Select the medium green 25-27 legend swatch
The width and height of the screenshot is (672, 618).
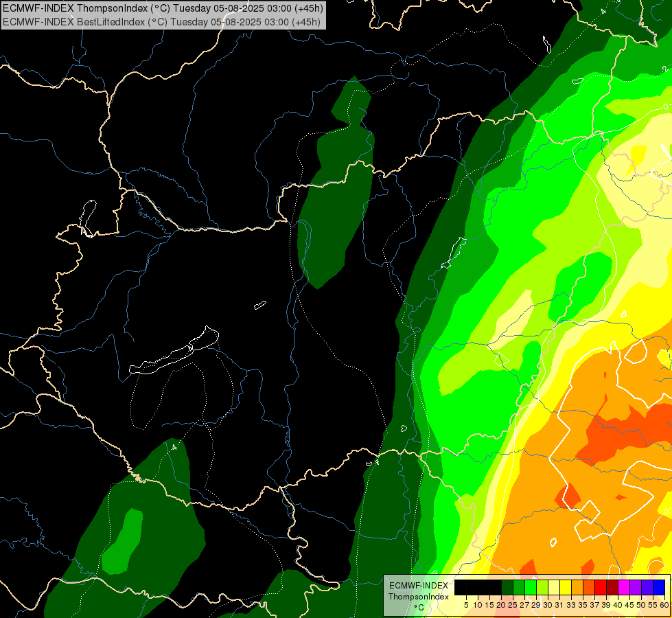click(x=519, y=587)
